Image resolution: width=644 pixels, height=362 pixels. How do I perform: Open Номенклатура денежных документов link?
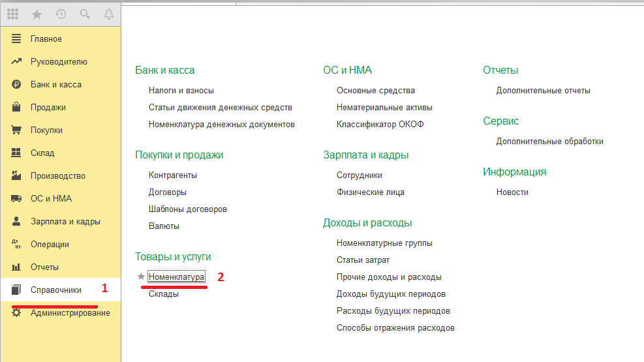coord(222,124)
